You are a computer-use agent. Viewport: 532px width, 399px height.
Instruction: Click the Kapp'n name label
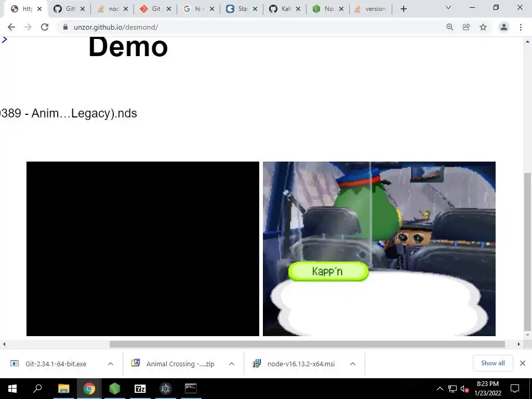pyautogui.click(x=328, y=271)
